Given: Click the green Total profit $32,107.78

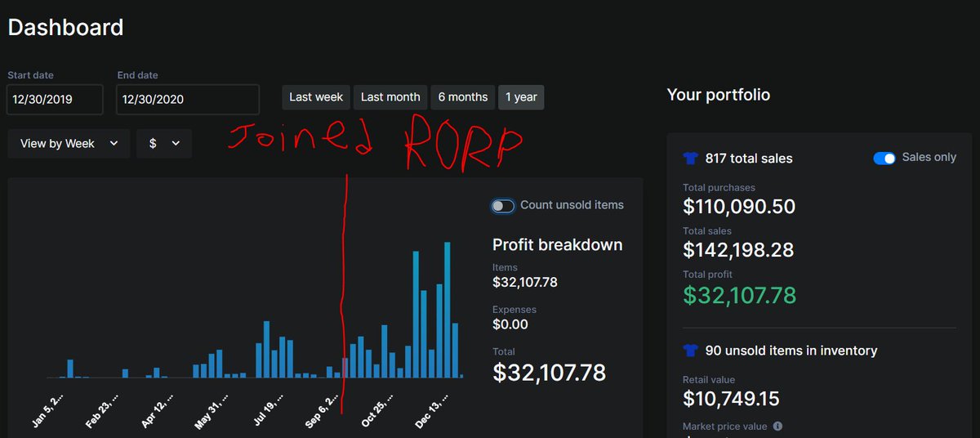Looking at the screenshot, I should [x=739, y=294].
